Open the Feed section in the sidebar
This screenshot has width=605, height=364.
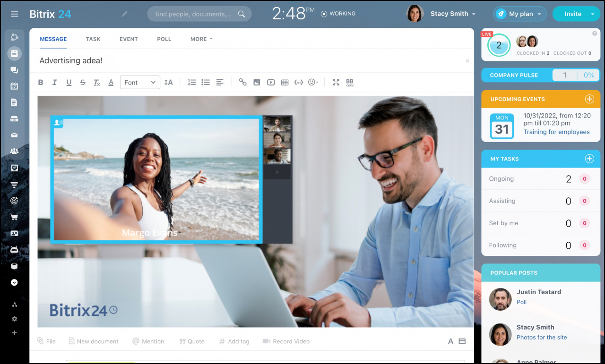click(x=14, y=53)
